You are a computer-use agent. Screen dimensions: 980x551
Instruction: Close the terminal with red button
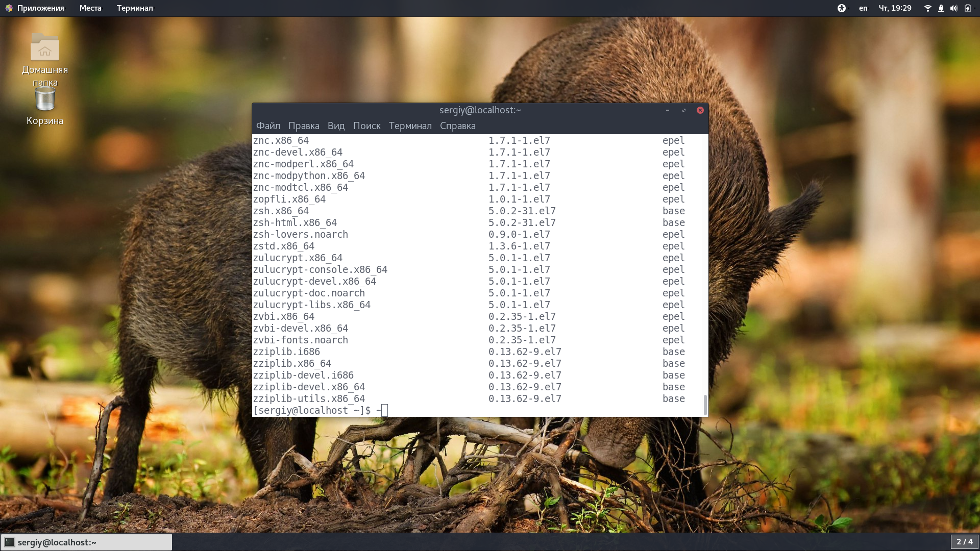tap(700, 110)
